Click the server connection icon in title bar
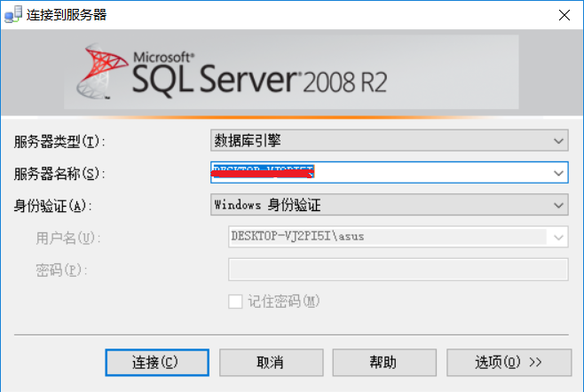The width and height of the screenshot is (584, 392). [x=12, y=14]
